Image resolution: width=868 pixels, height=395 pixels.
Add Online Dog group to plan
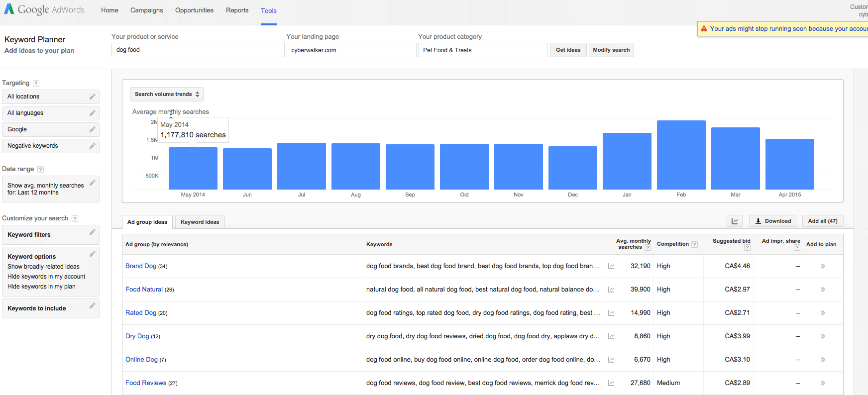(x=823, y=360)
